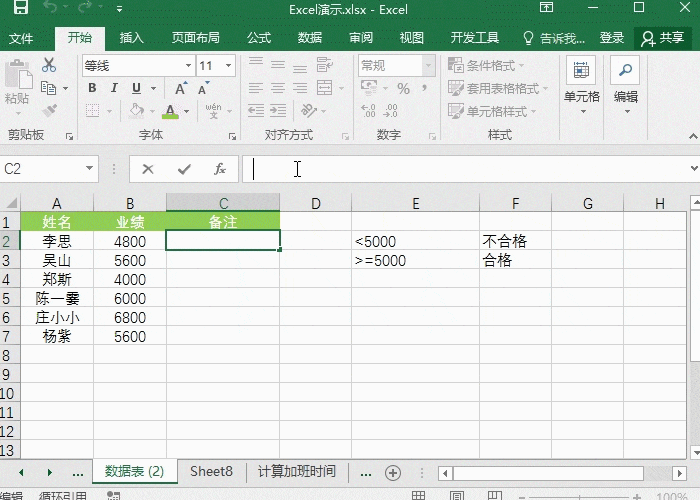Image resolution: width=700 pixels, height=500 pixels.
Task: Click Increase Indent icon
Action: [x=278, y=110]
